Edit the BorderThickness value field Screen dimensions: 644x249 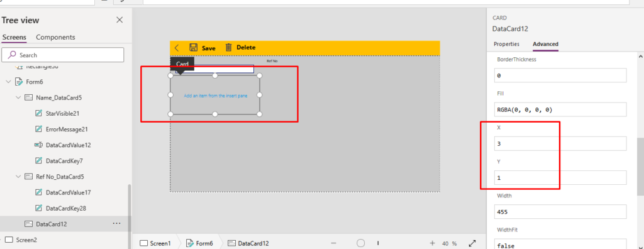coord(560,75)
